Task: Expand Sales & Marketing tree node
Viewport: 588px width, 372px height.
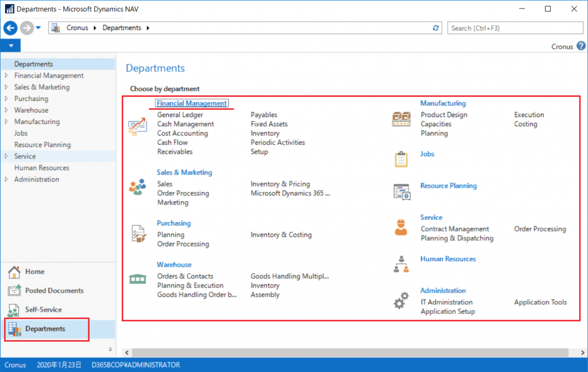Action: tap(6, 87)
